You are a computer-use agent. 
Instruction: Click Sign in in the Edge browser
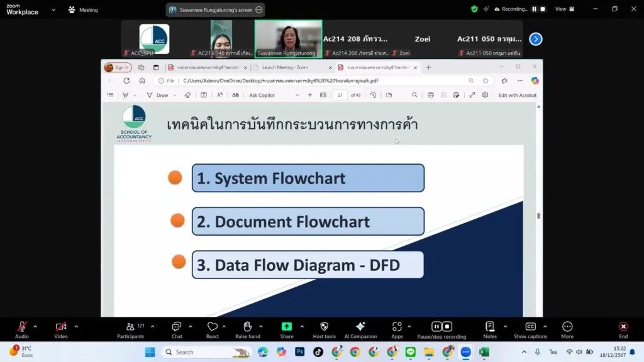point(118,67)
